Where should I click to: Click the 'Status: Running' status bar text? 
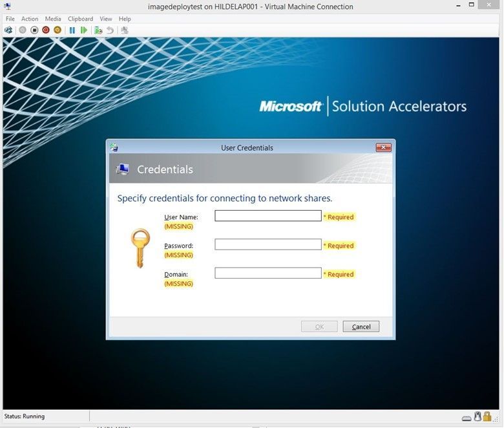point(25,416)
